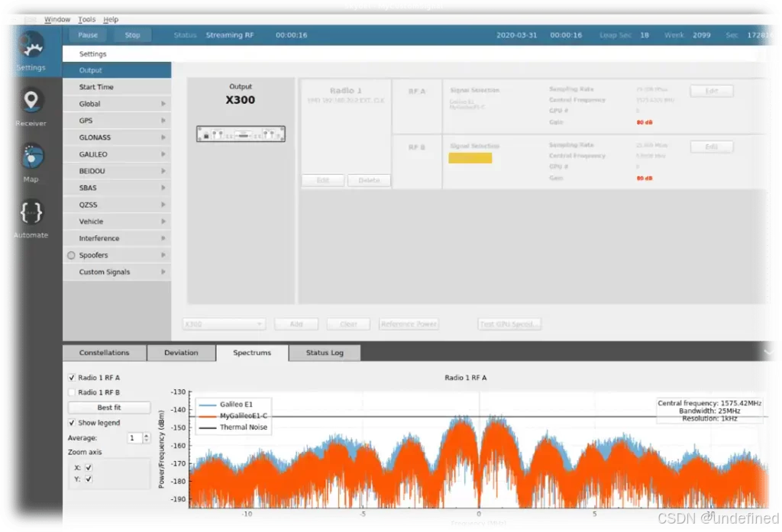This screenshot has width=782, height=532.
Task: Click the Central frequency 1575.42MHz label
Action: pyautogui.click(x=709, y=403)
